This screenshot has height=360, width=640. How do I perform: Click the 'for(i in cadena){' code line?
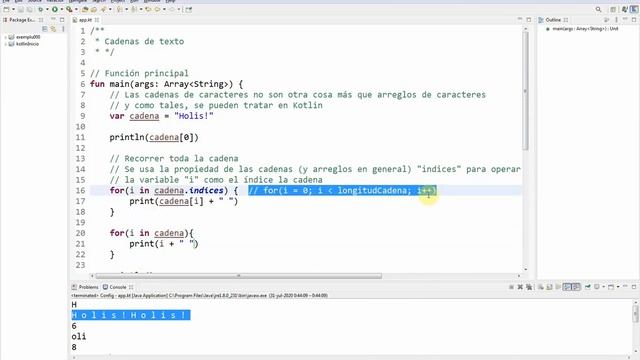151,233
